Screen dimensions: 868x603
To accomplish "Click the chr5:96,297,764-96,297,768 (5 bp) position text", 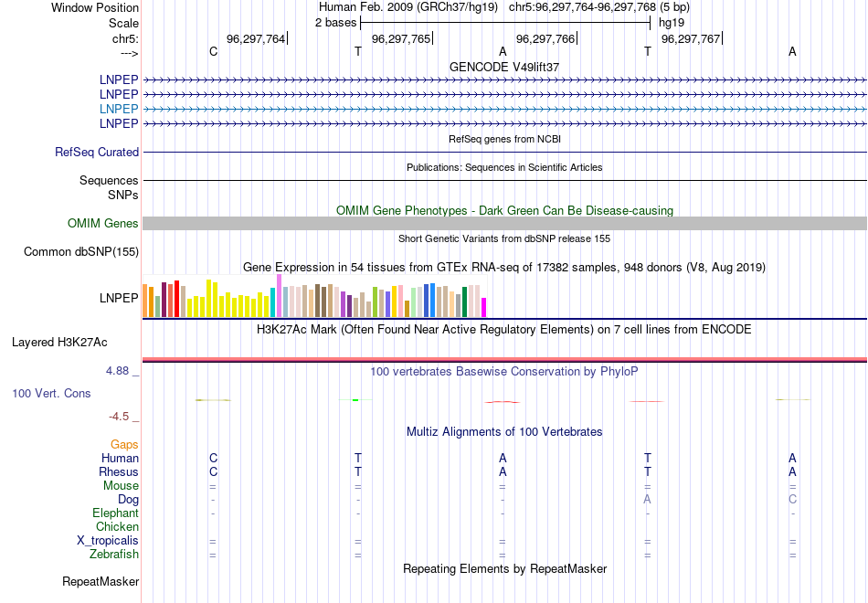I will [599, 7].
